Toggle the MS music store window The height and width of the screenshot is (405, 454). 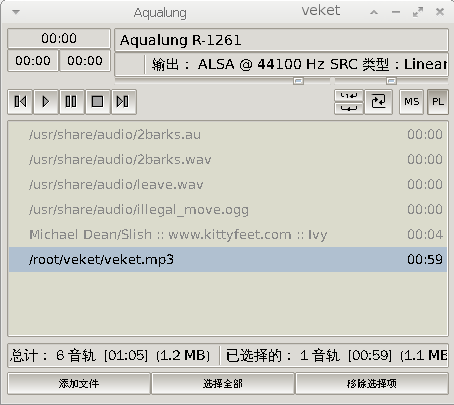coord(412,102)
